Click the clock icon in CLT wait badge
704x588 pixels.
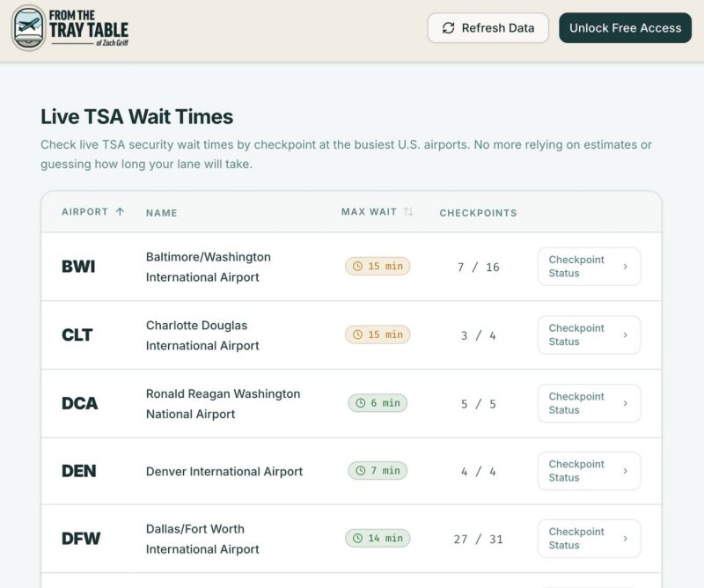[x=358, y=334]
